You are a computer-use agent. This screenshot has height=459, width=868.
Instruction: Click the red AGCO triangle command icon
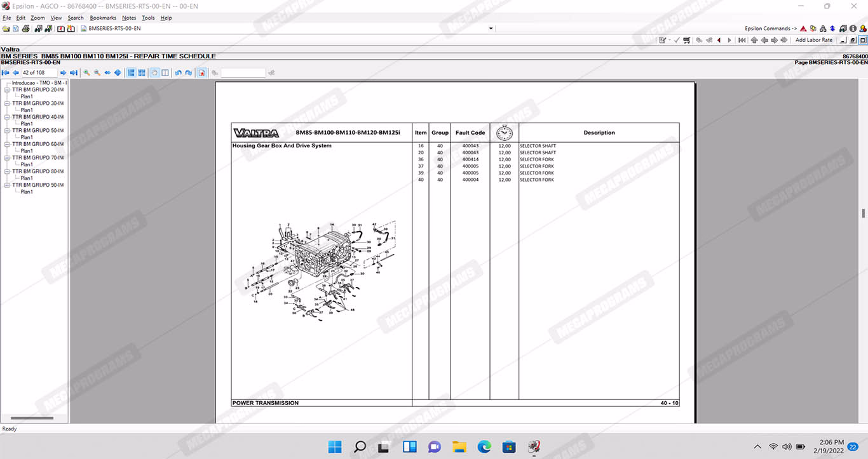pyautogui.click(x=803, y=29)
